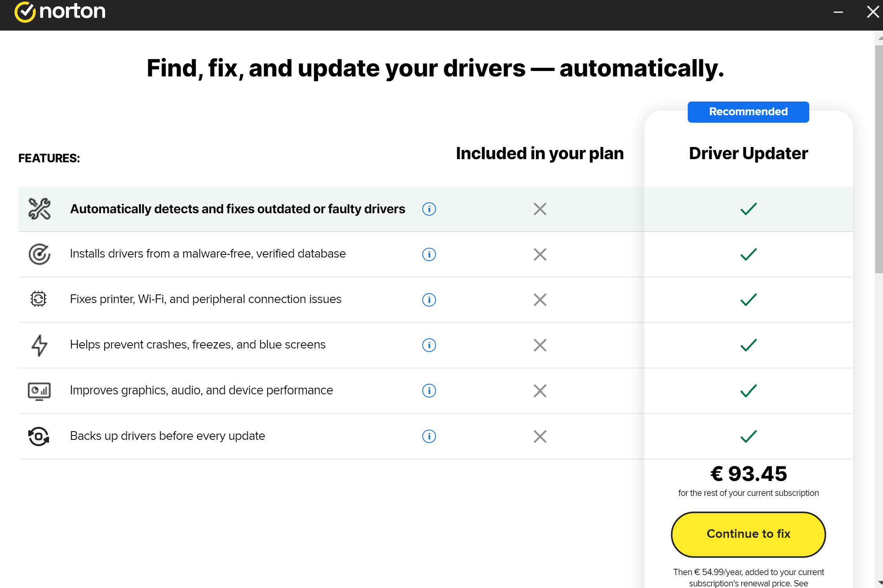View info on driver backups before update

(429, 436)
